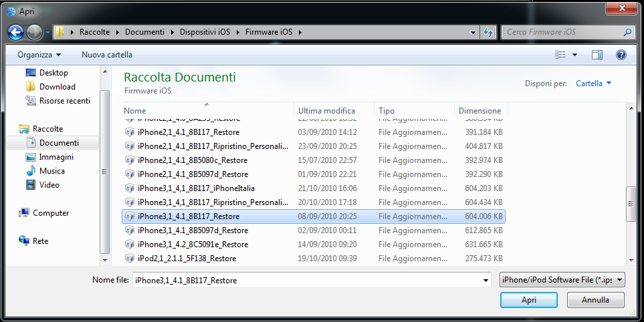
Task: Open recent locations dropdown beside navigation arrows
Action: coord(47,33)
